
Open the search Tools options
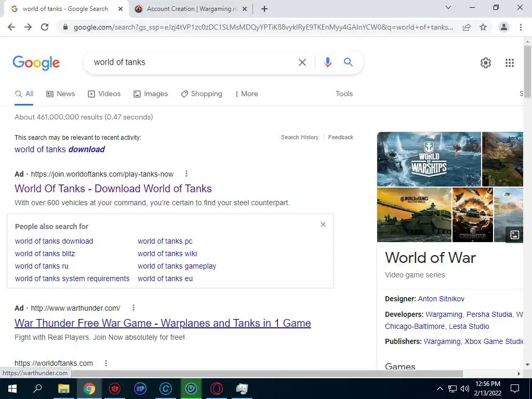pyautogui.click(x=344, y=94)
